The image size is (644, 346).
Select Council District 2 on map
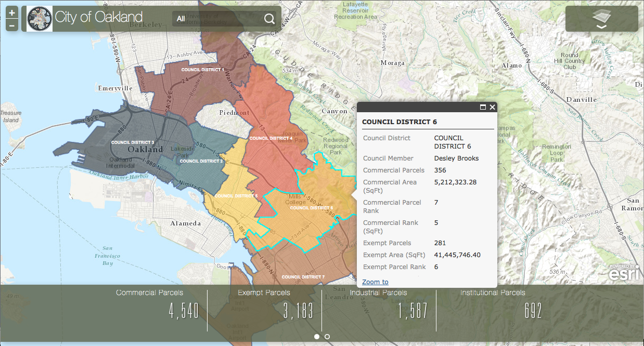(201, 161)
